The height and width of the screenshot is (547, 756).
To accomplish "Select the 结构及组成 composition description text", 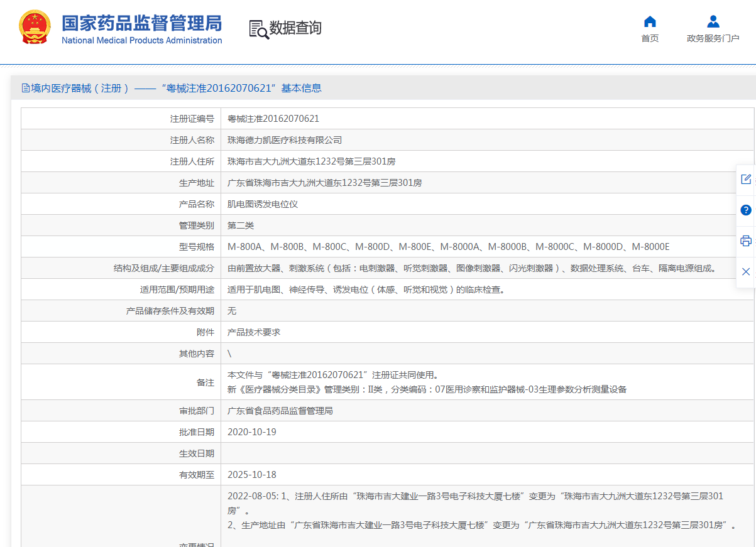I will (472, 268).
